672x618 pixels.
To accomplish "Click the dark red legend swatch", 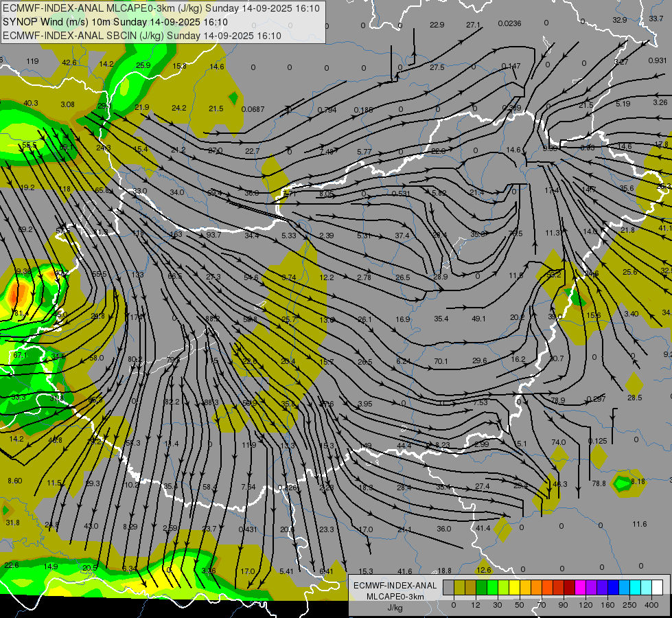I will (x=569, y=587).
